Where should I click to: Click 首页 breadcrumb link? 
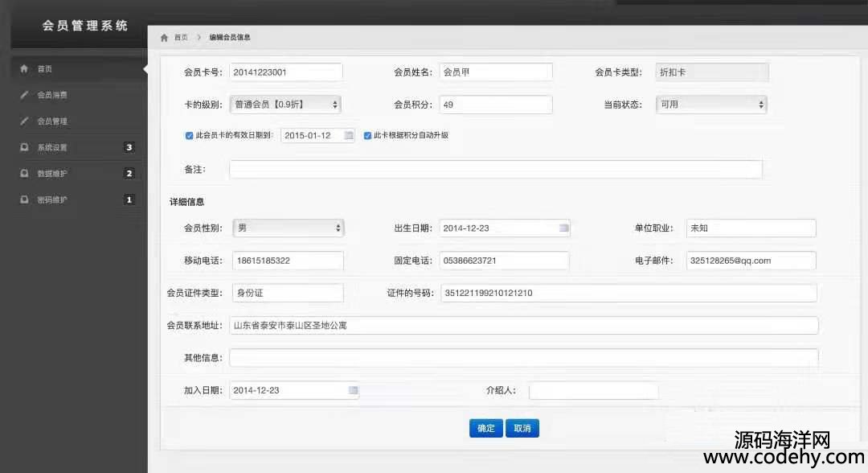(181, 38)
